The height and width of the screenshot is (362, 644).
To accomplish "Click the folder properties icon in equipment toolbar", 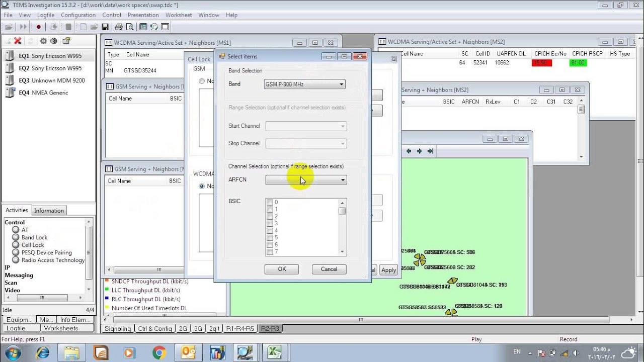I will click(x=66, y=41).
